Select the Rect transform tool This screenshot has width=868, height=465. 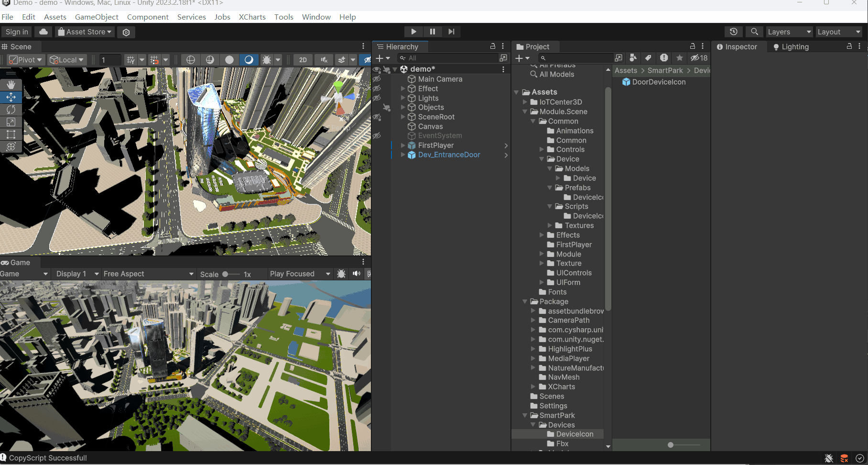click(x=11, y=134)
